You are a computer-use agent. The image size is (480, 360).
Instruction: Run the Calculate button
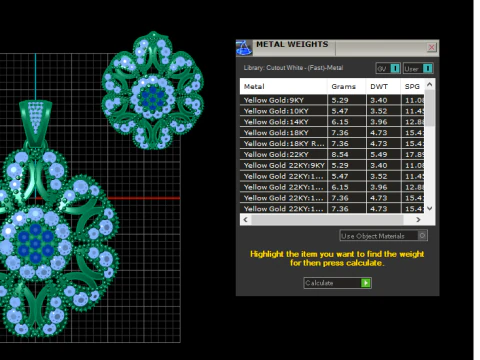[337, 283]
